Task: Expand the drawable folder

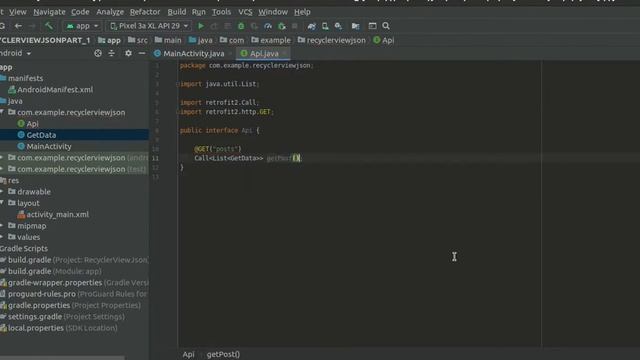Action: pyautogui.click(x=2, y=192)
